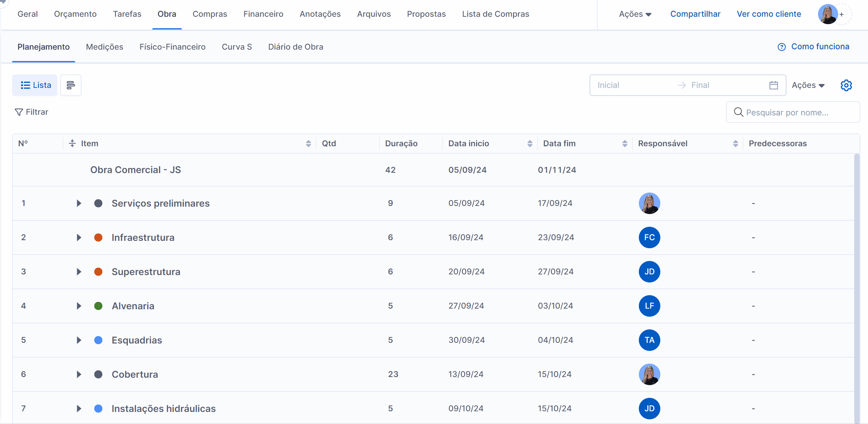868x424 pixels.
Task: Click Compartilhar link
Action: pyautogui.click(x=695, y=14)
